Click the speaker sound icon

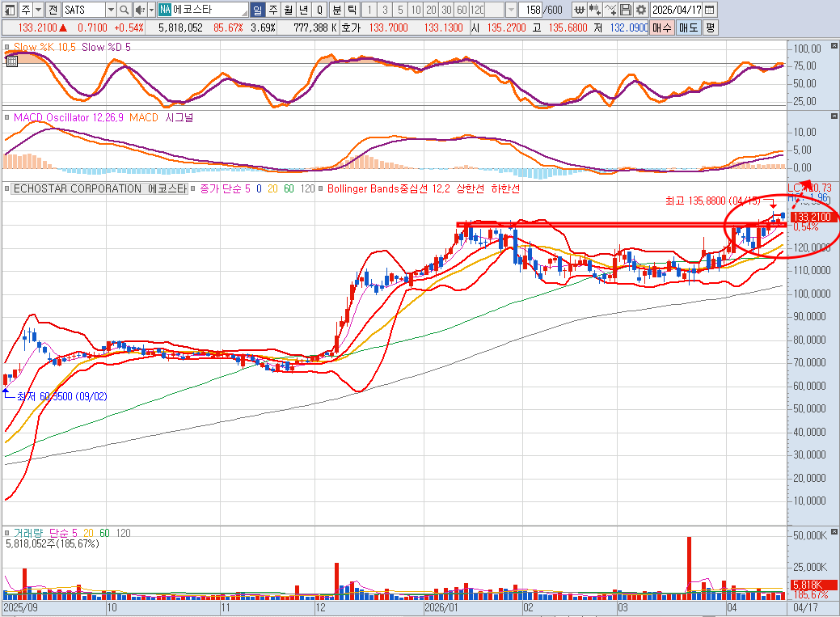139,10
